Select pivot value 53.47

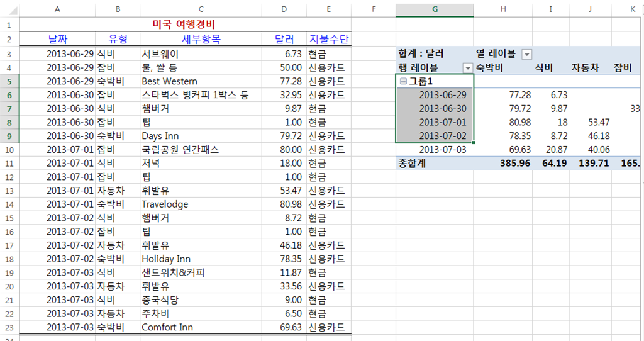(x=590, y=123)
